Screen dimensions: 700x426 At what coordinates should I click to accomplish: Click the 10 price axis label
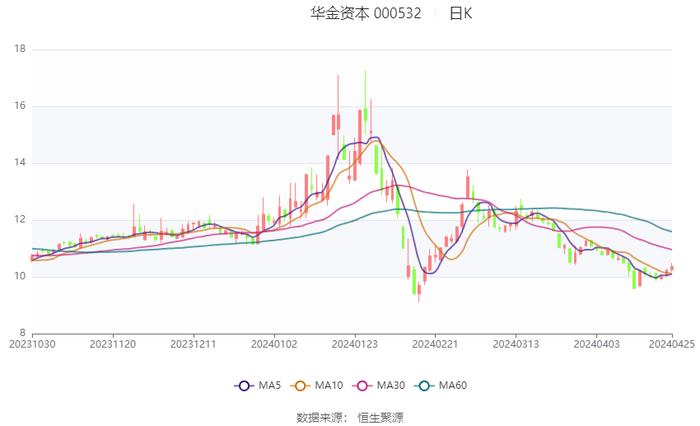(x=20, y=276)
